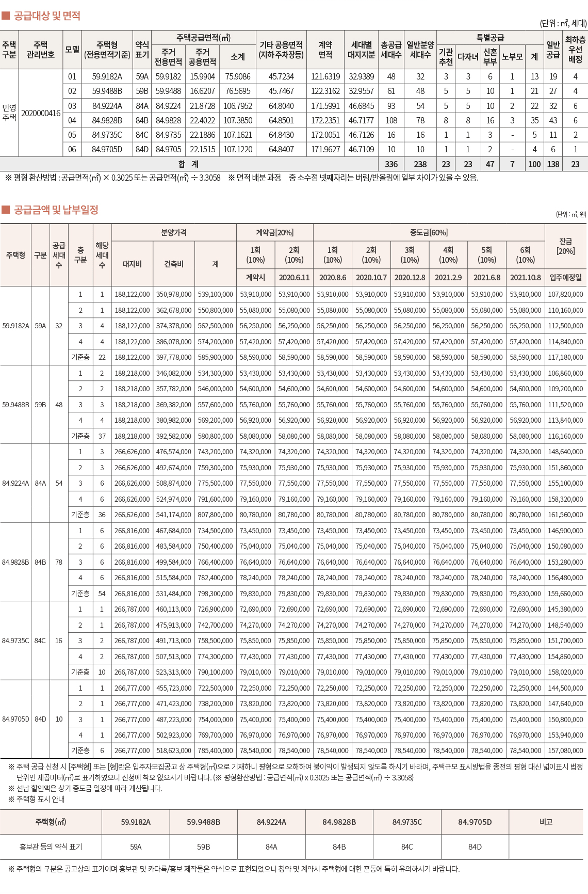Click the '최하층 우선 배정' column header

pyautogui.click(x=575, y=50)
